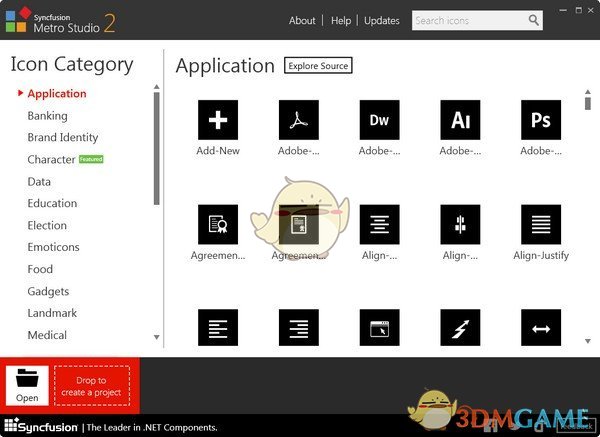Pick the Adobe Acrobat PDF icon
Image resolution: width=600 pixels, height=437 pixels.
tap(298, 120)
